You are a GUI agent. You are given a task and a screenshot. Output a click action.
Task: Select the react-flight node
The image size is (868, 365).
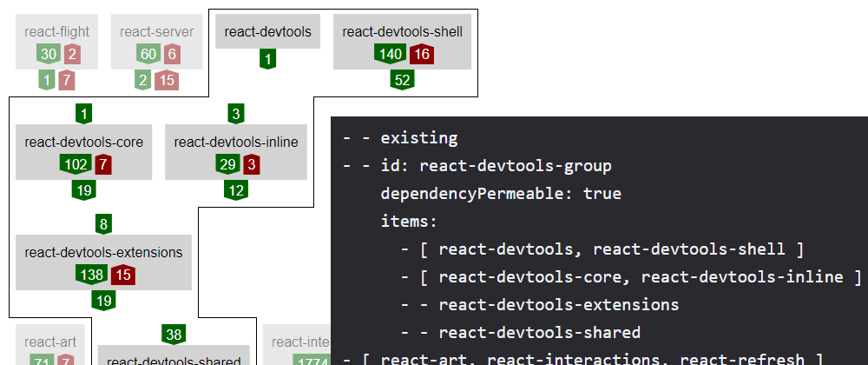click(x=57, y=42)
